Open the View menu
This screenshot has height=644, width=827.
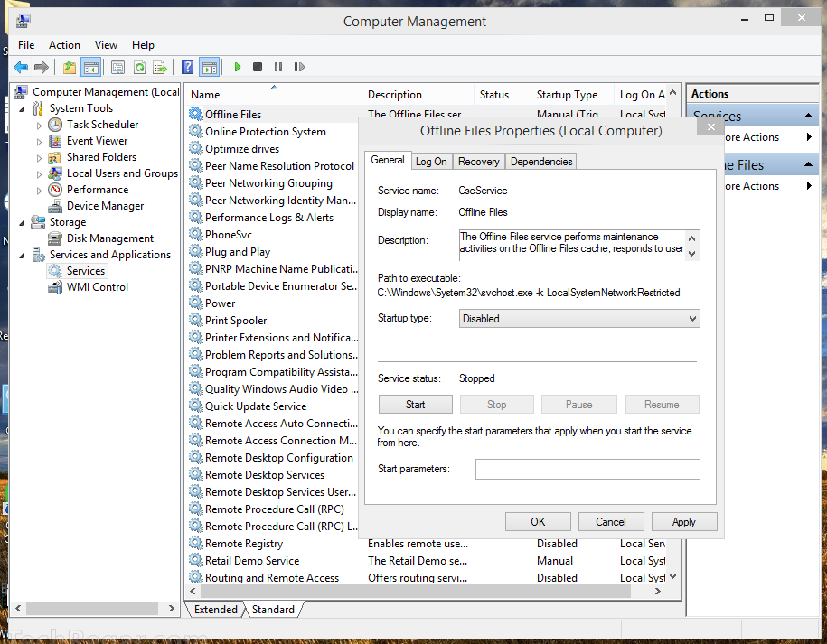tap(106, 45)
